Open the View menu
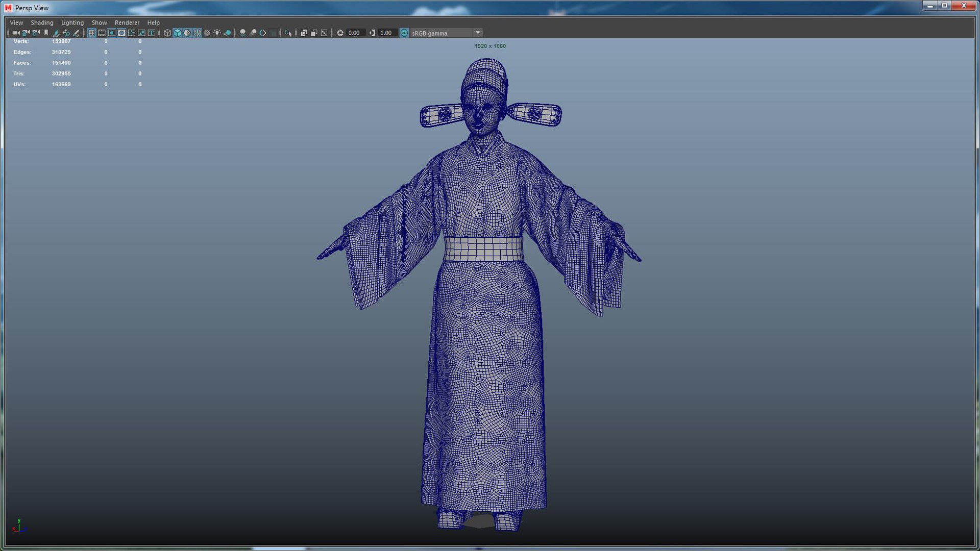Image resolution: width=980 pixels, height=551 pixels. (16, 22)
